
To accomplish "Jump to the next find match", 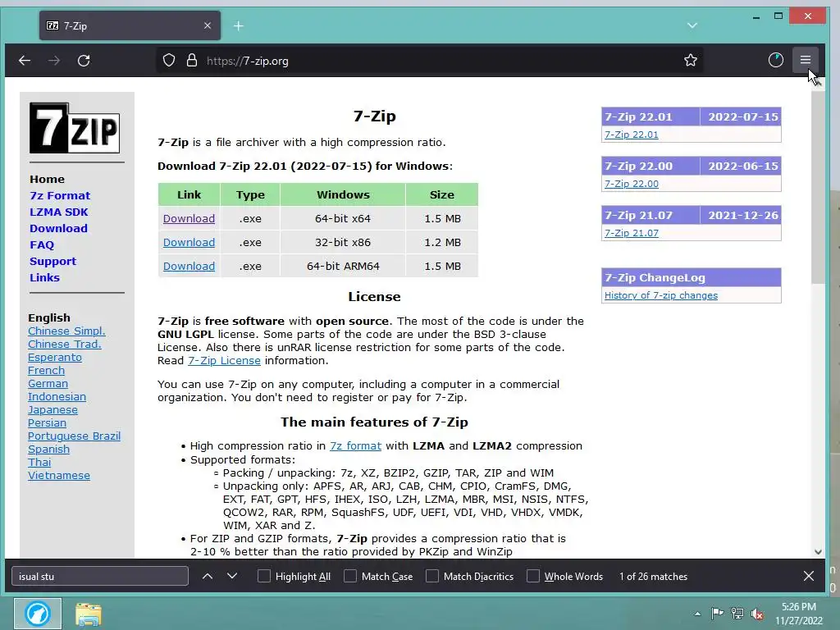I will point(232,577).
